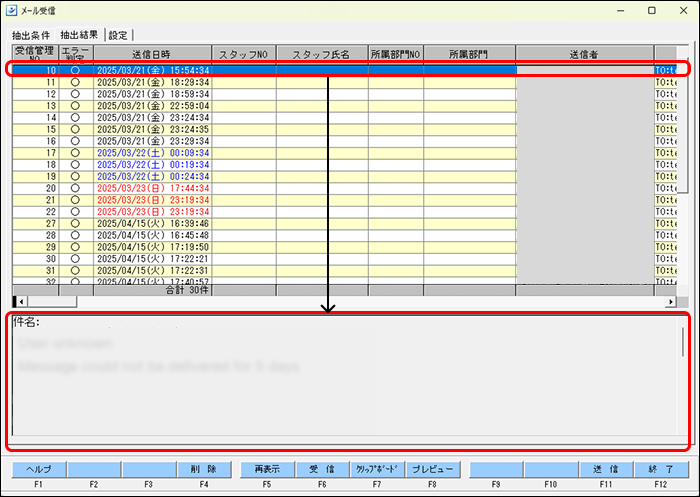Click the 送信者 column header

pos(584,54)
